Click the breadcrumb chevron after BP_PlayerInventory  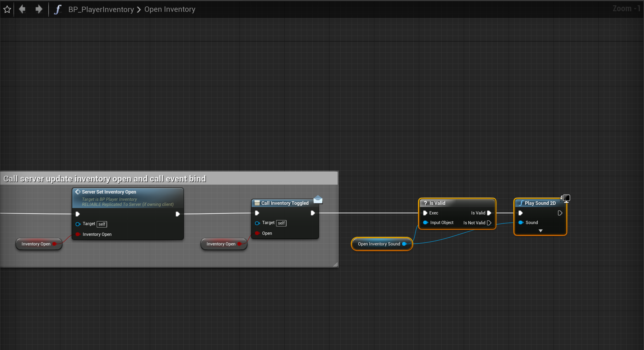point(139,10)
